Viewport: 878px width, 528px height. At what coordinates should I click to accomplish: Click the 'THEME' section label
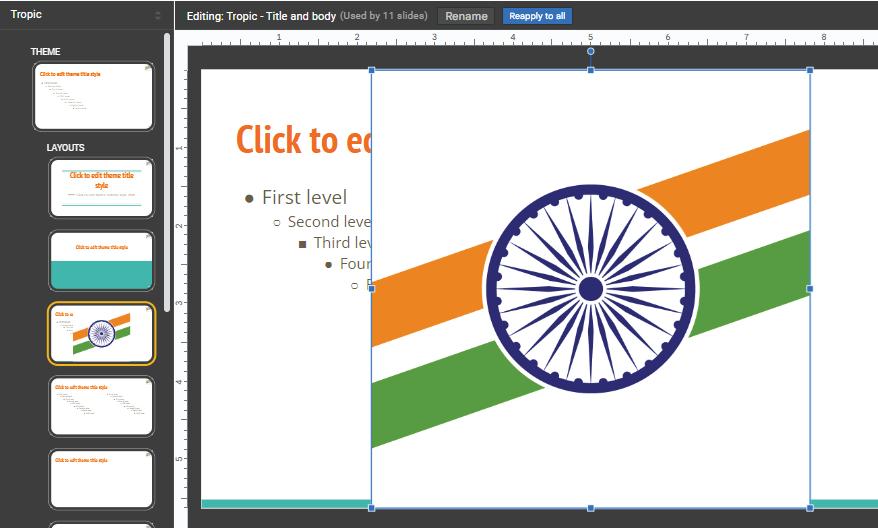tap(45, 52)
